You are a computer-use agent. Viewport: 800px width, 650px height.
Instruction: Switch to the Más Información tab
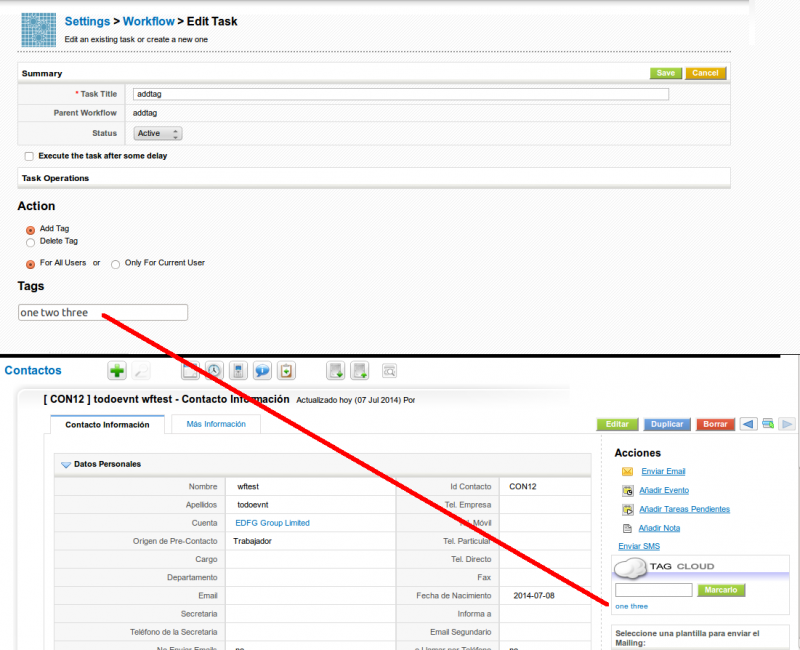[216, 424]
